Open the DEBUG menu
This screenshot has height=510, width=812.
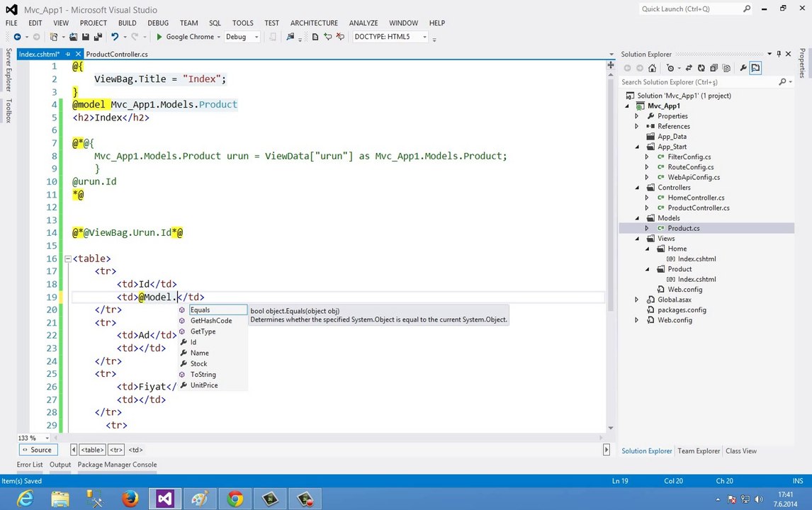click(158, 23)
